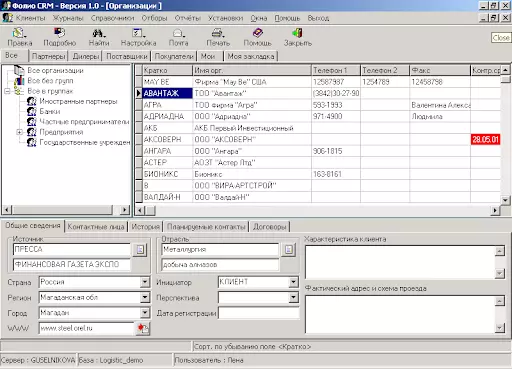Screen dimensions: 512x369
Task: Open the Выход menu
Action: coord(318,18)
